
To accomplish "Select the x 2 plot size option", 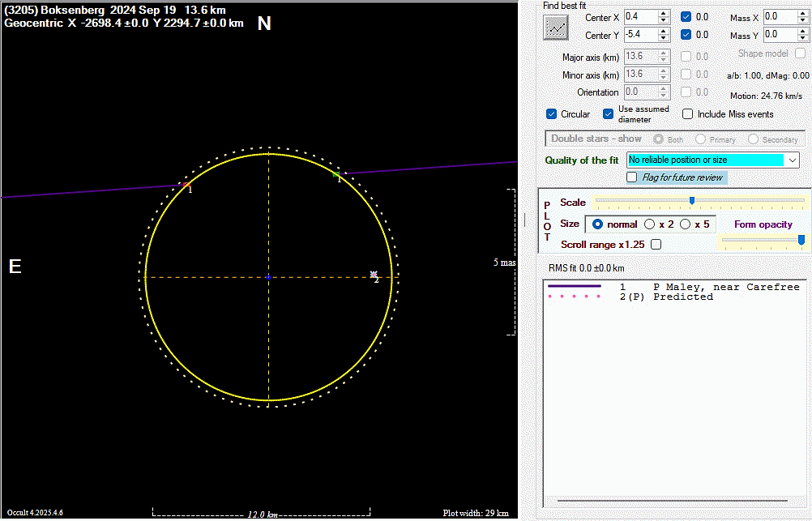I will [x=649, y=224].
